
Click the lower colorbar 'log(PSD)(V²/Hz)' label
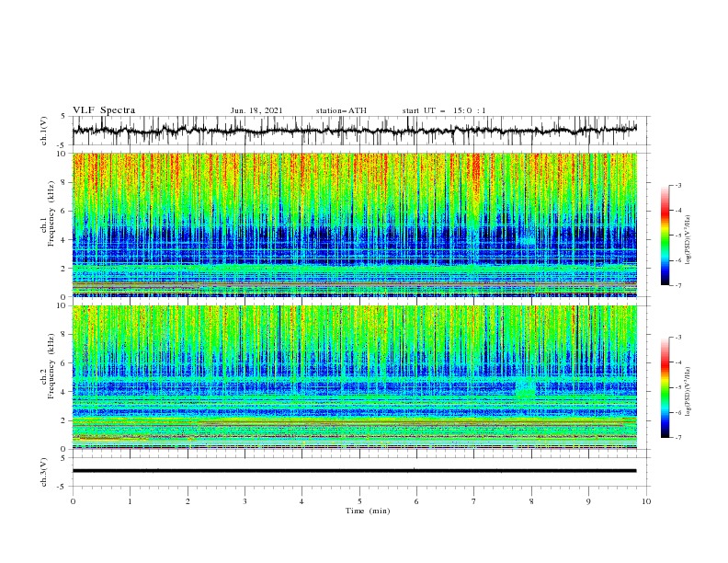[x=688, y=392]
